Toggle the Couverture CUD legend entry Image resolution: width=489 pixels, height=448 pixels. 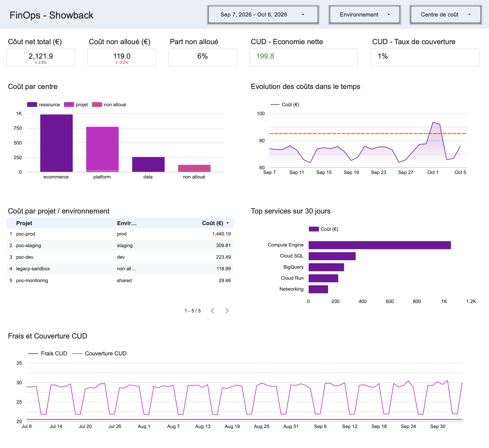[99, 354]
